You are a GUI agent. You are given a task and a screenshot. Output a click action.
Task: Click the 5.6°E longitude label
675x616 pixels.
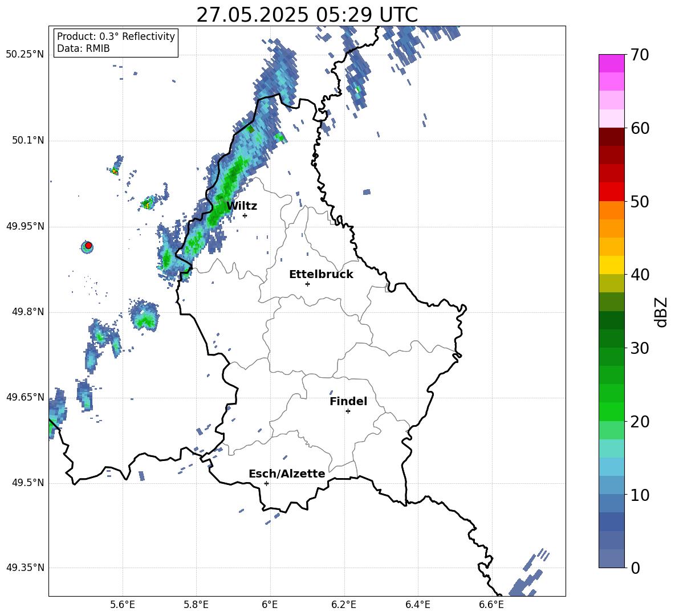point(123,605)
